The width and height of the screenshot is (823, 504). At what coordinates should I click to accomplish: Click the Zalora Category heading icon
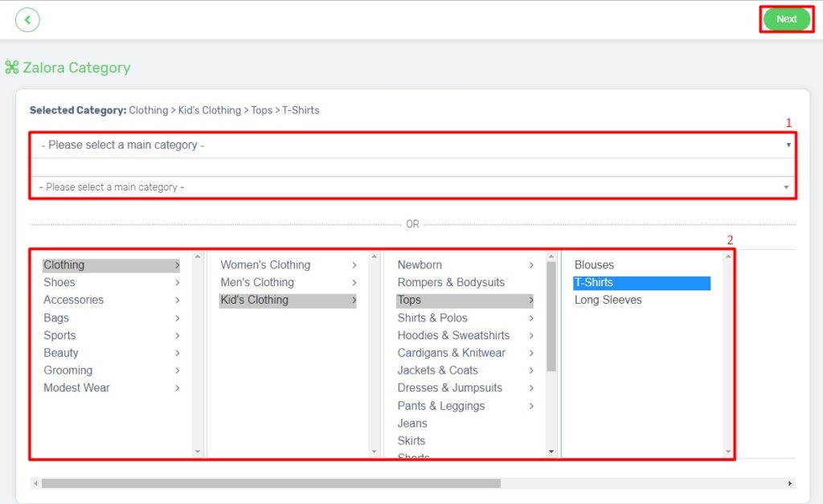(x=11, y=68)
